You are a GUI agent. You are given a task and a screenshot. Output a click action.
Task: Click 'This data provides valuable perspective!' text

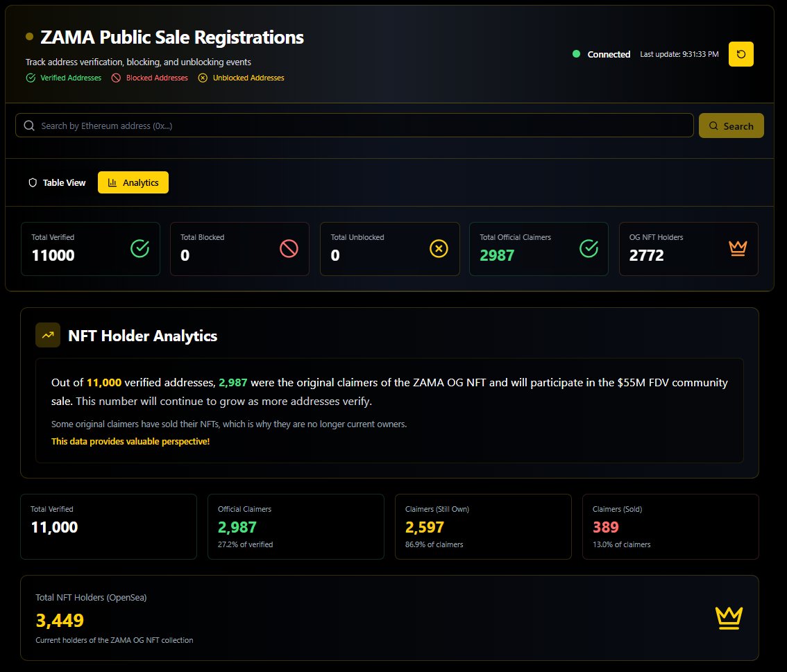tap(130, 441)
